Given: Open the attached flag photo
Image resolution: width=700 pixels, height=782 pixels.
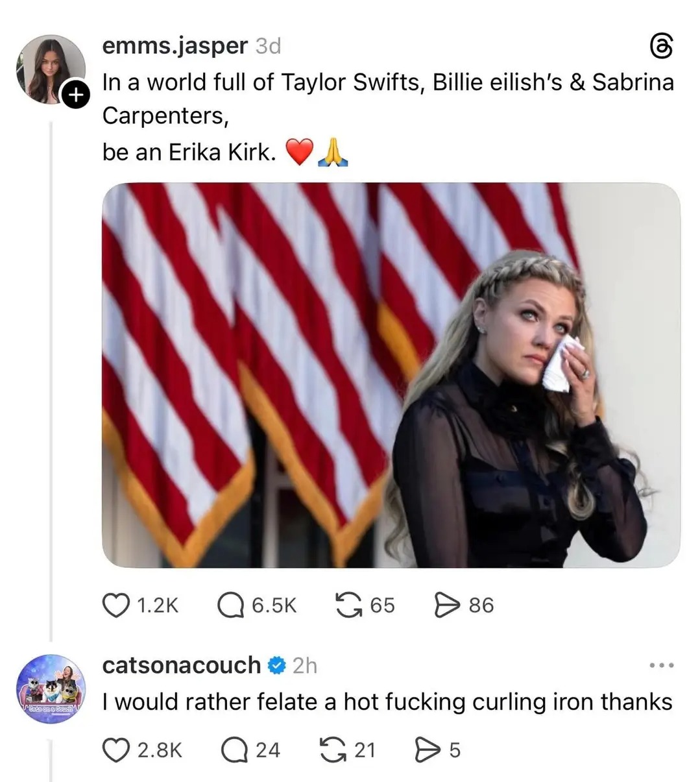Looking at the screenshot, I should tap(391, 375).
